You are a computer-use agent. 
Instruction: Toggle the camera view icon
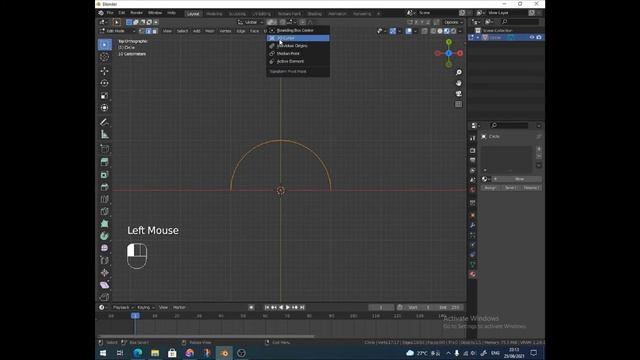459,93
